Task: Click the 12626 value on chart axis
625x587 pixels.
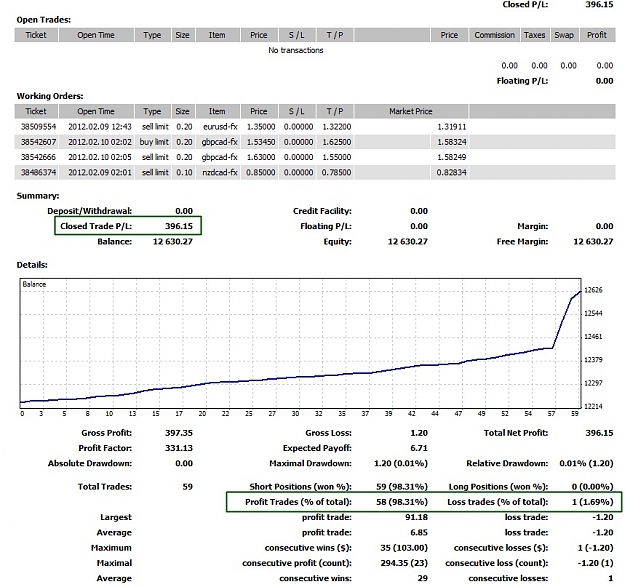Action: pyautogui.click(x=593, y=290)
